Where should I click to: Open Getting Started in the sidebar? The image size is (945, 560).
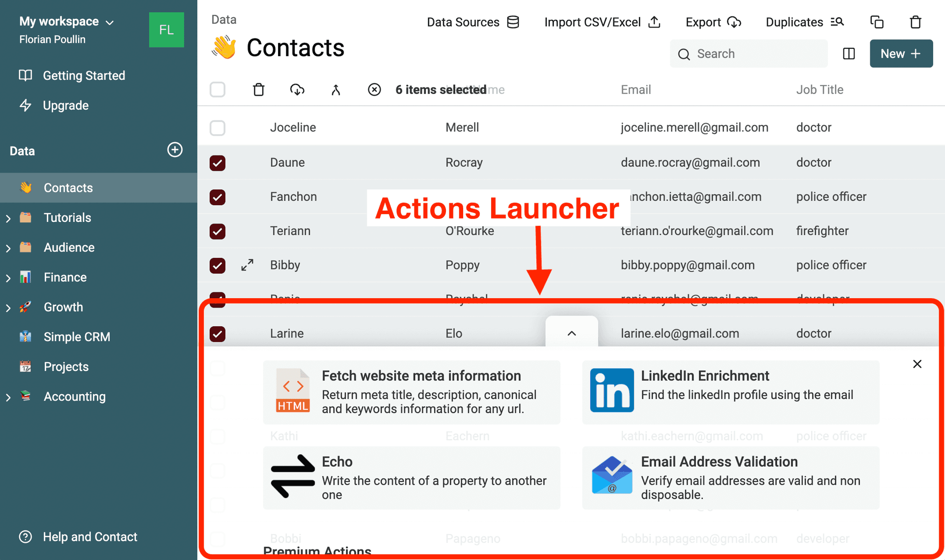pyautogui.click(x=84, y=75)
